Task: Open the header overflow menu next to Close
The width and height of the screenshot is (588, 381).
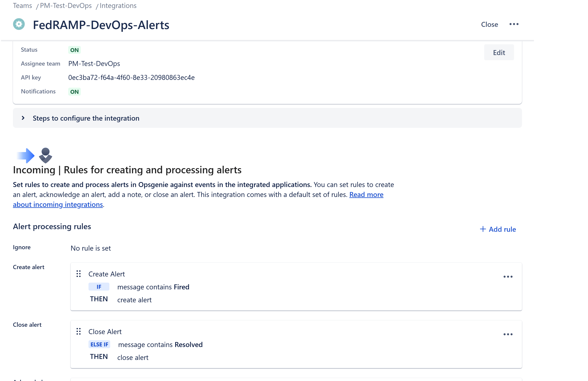Action: 514,24
